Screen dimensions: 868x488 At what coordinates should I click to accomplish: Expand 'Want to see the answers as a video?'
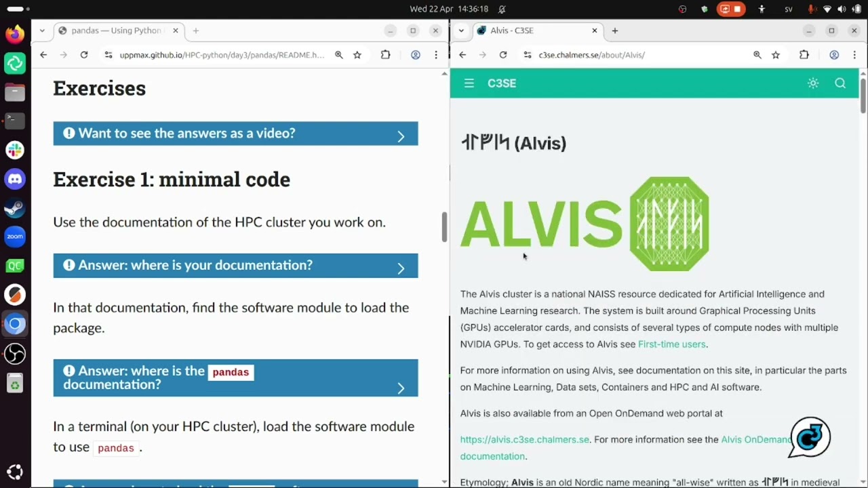coord(235,134)
